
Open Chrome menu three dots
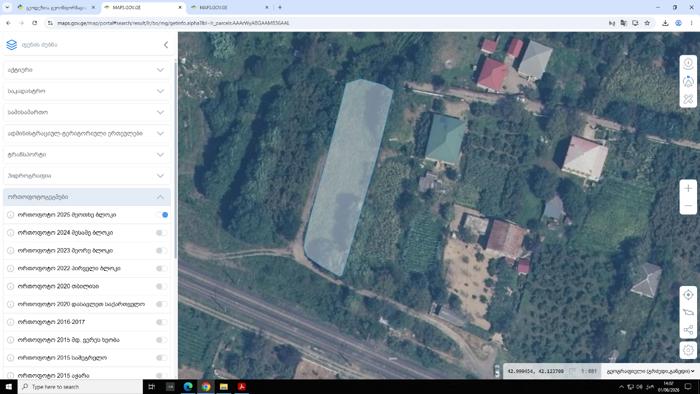[692, 23]
